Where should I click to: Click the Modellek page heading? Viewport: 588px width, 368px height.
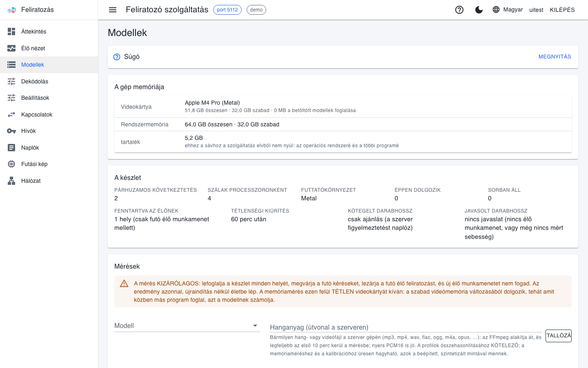pyautogui.click(x=127, y=33)
